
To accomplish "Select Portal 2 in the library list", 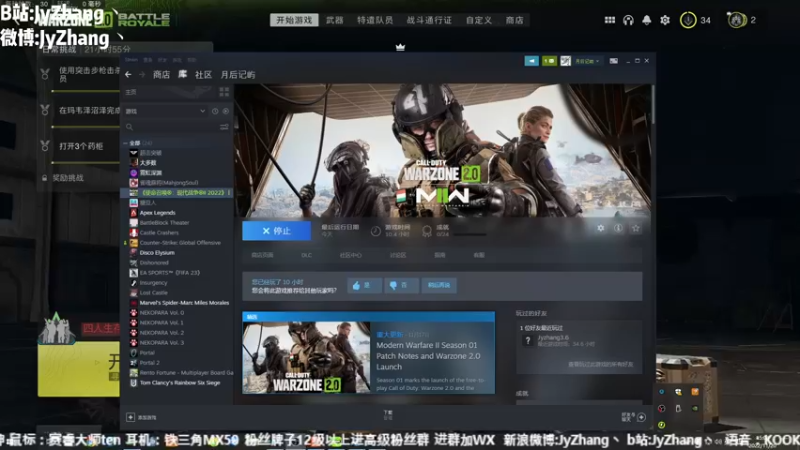I will pos(149,363).
